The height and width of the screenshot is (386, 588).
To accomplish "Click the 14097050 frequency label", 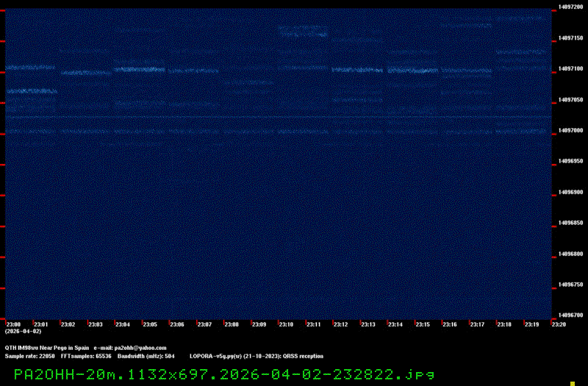I will click(x=571, y=100).
